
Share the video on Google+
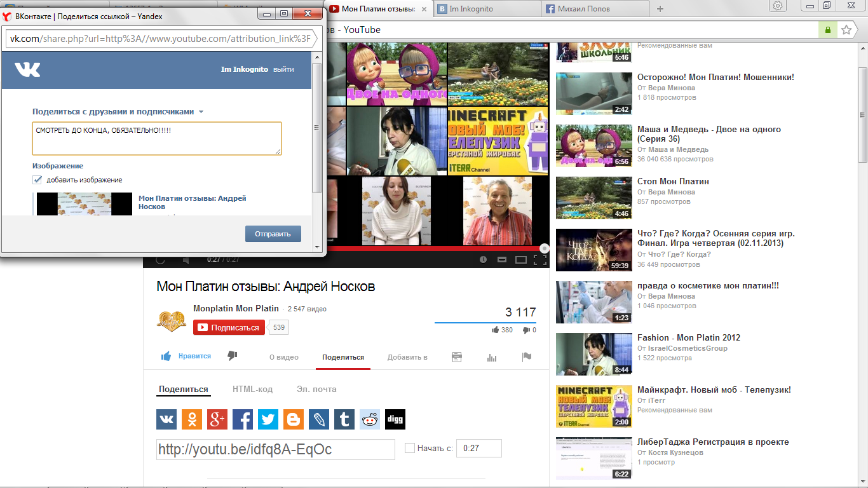coord(217,419)
